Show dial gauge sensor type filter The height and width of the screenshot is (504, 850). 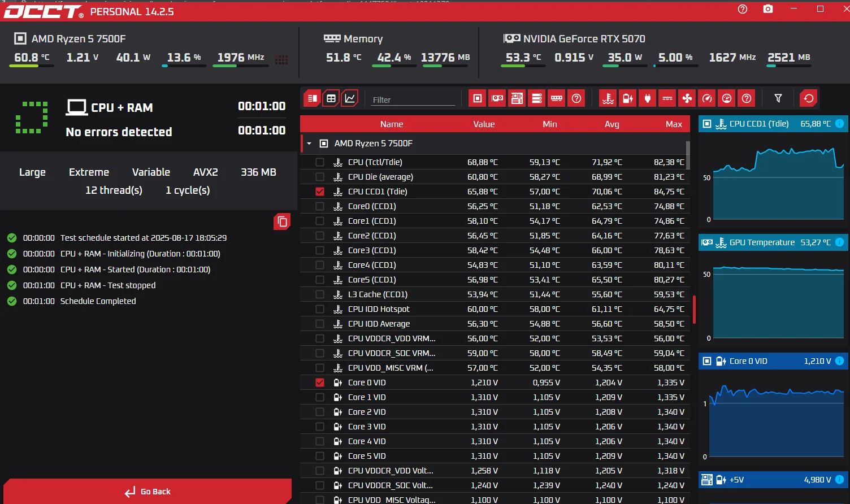[x=727, y=98]
